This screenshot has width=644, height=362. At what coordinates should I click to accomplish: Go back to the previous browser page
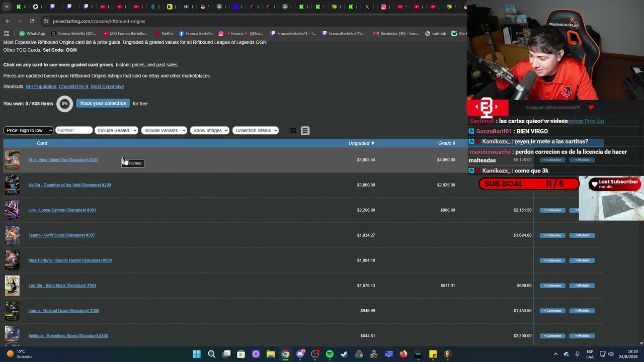coord(8,21)
